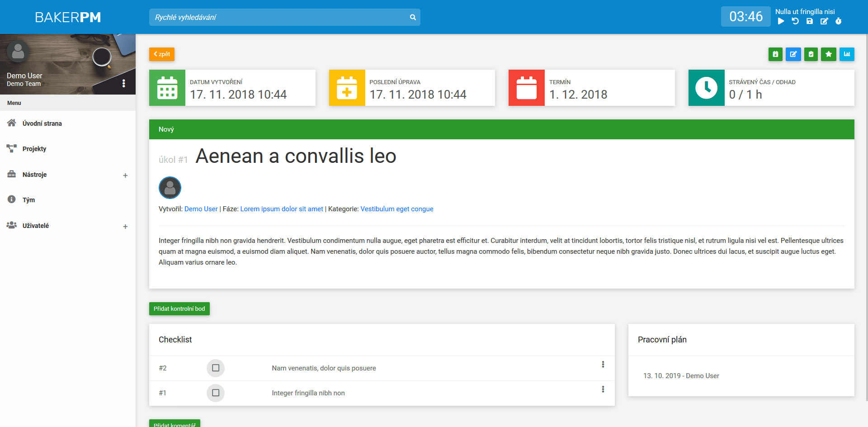The width and height of the screenshot is (868, 427).
Task: Open the Demo User profile options menu
Action: click(123, 84)
